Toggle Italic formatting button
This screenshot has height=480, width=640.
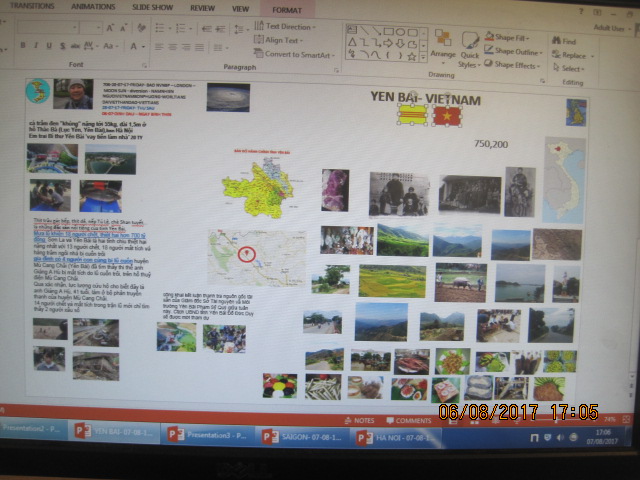pyautogui.click(x=36, y=45)
